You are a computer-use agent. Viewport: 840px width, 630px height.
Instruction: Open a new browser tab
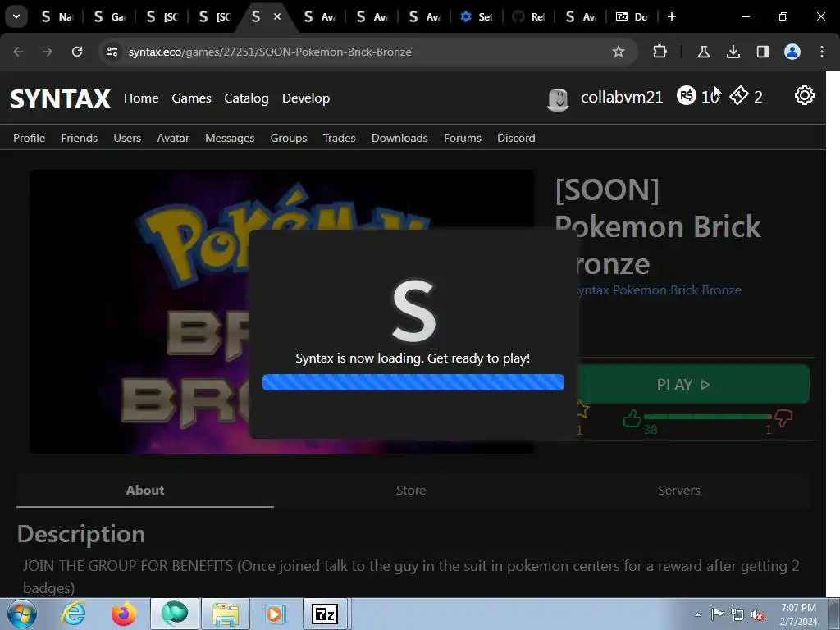click(671, 16)
